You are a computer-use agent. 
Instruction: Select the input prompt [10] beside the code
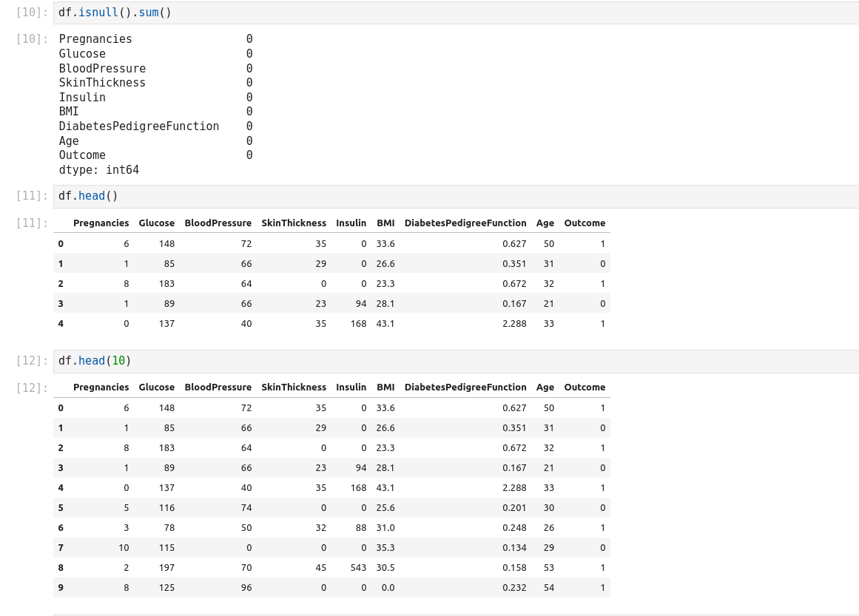coord(32,13)
